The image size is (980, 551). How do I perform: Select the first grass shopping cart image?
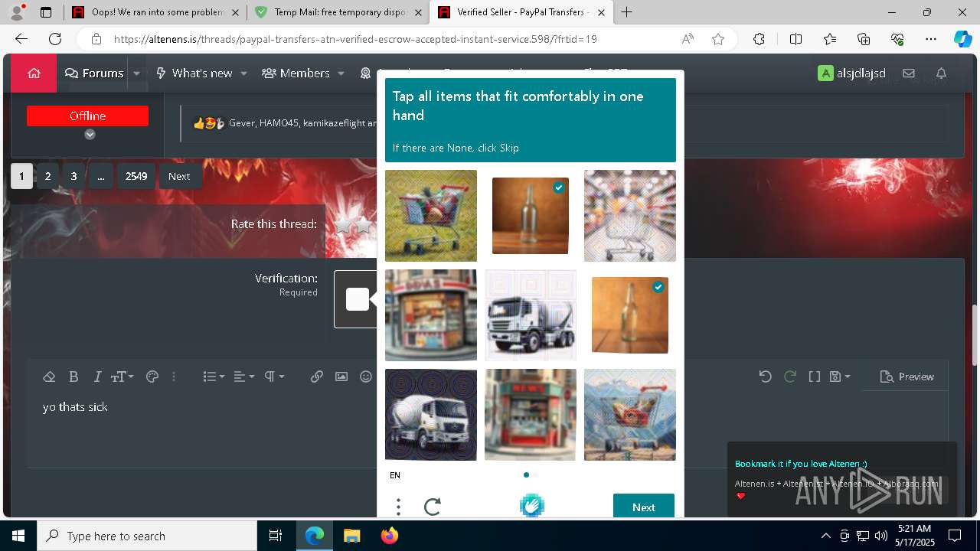point(431,216)
